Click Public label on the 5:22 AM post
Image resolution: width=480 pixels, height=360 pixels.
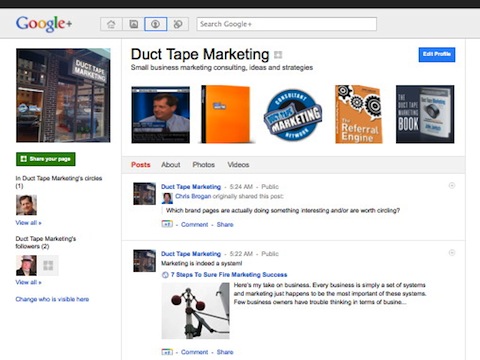coord(270,254)
